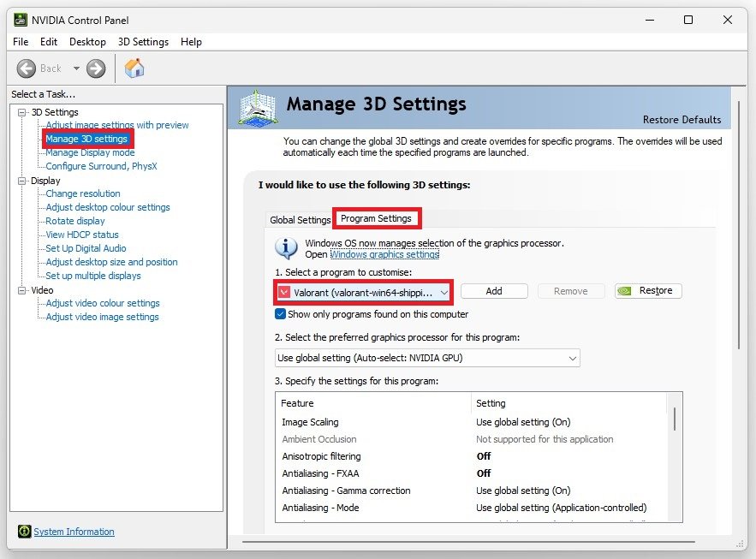Open the Windows graphics settings link
Image resolution: width=756 pixels, height=559 pixels.
(x=385, y=254)
